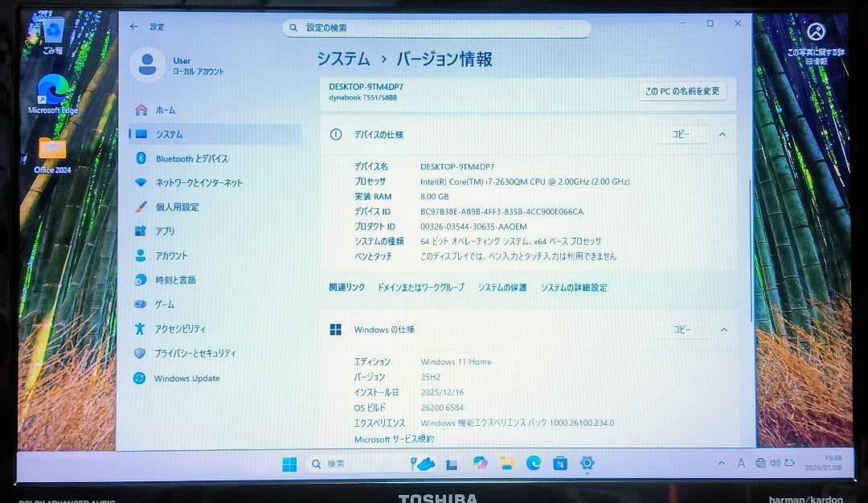Click このPCの名前を変更 button
868x503 pixels.
click(x=681, y=92)
